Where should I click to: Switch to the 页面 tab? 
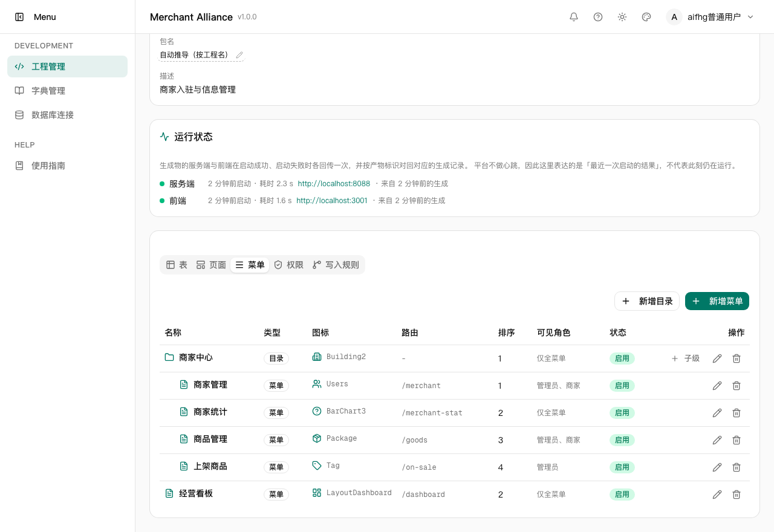[211, 265]
